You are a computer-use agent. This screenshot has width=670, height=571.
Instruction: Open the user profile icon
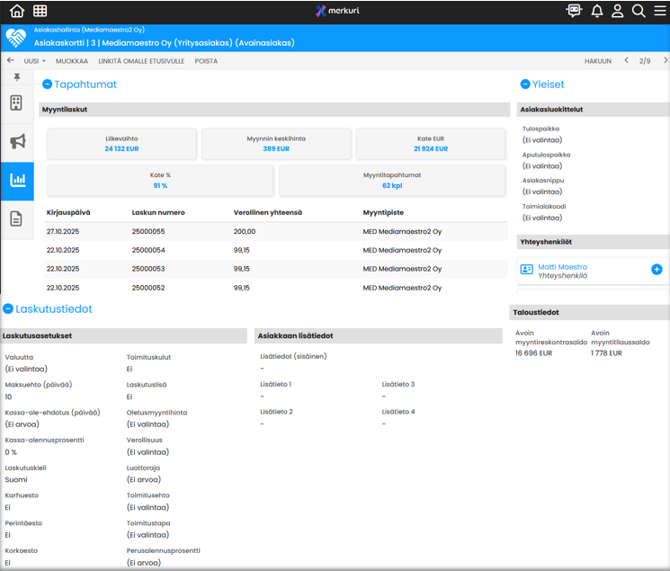point(618,11)
